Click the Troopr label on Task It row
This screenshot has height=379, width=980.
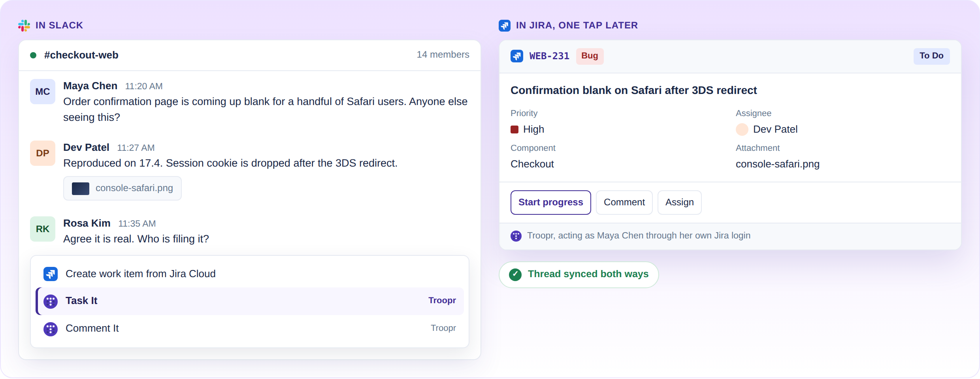coord(442,301)
